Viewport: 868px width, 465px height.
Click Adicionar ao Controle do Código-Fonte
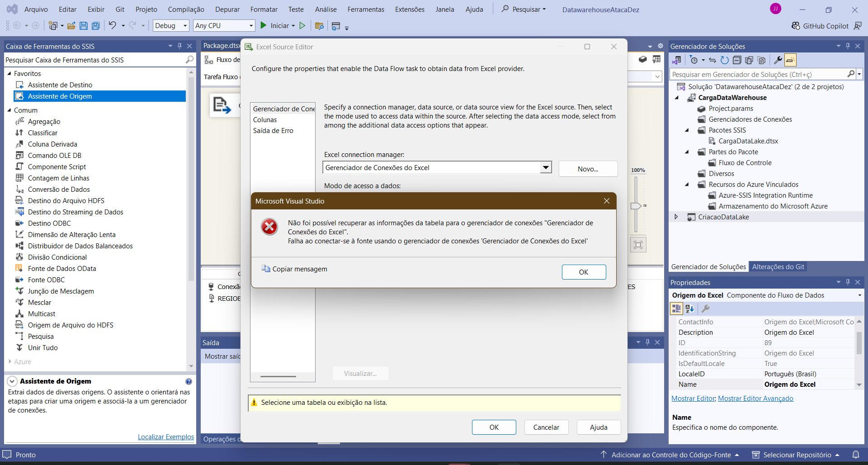(671, 455)
